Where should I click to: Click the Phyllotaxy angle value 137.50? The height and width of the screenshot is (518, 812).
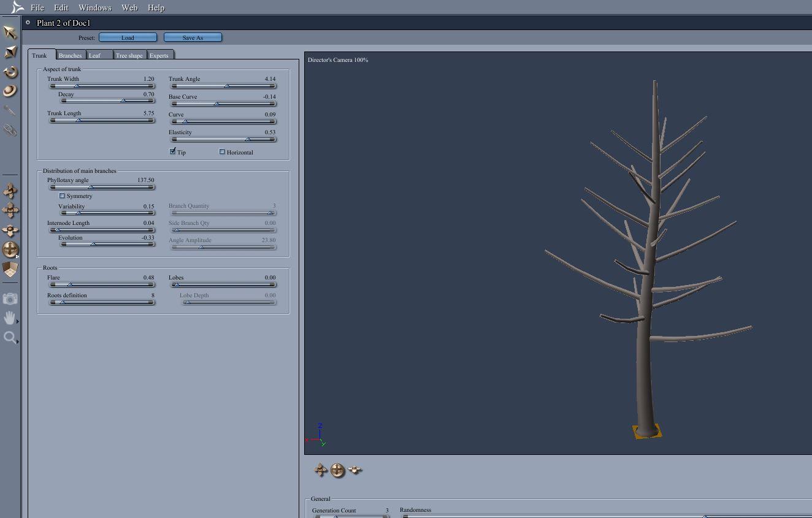click(146, 180)
